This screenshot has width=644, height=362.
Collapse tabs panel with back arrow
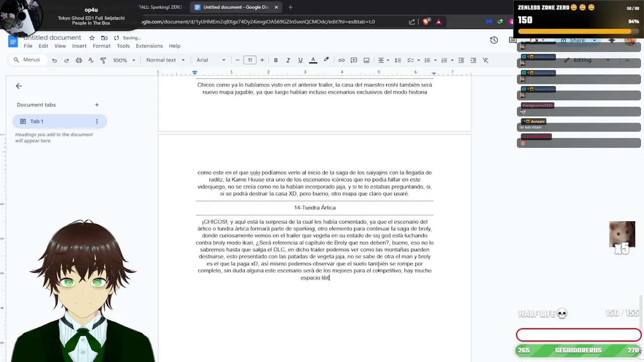coord(19,86)
